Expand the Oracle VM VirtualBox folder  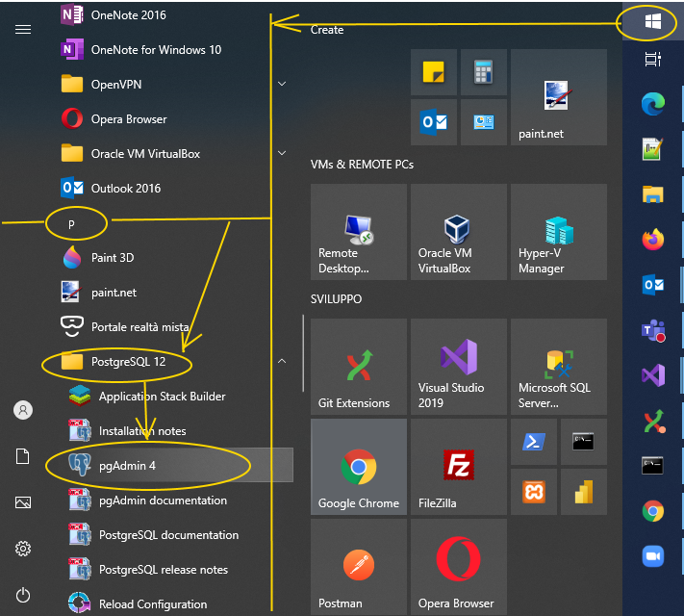tap(282, 154)
